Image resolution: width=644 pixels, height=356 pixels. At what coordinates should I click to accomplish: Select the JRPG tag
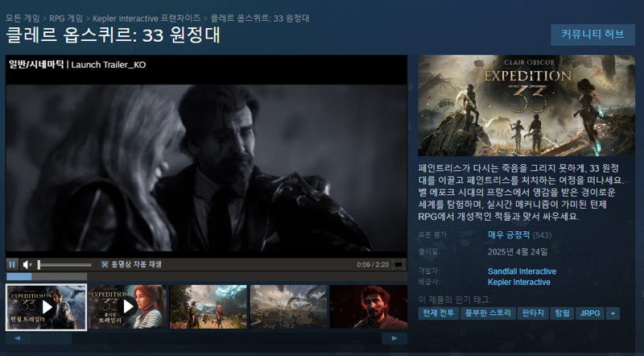(x=590, y=313)
